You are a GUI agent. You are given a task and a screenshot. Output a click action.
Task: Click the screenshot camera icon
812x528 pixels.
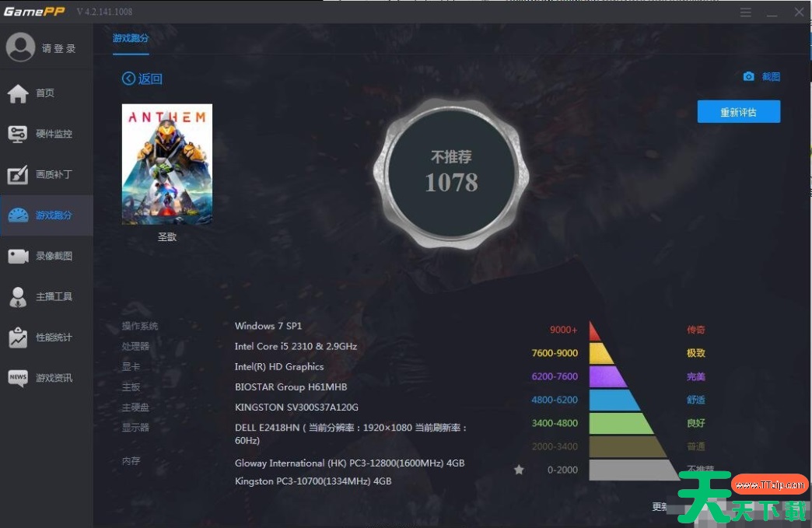pyautogui.click(x=749, y=77)
